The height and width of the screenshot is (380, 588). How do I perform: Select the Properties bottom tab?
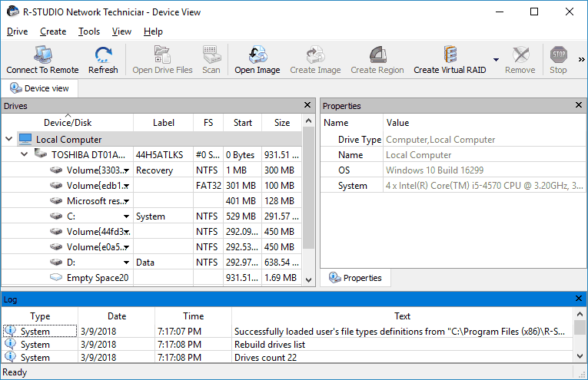pyautogui.click(x=355, y=278)
